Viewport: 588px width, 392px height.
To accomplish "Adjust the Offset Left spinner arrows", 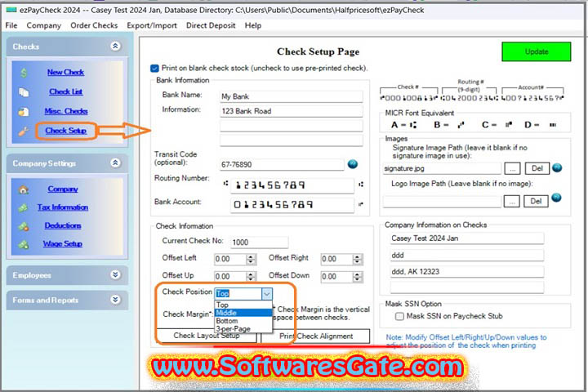I will click(251, 259).
